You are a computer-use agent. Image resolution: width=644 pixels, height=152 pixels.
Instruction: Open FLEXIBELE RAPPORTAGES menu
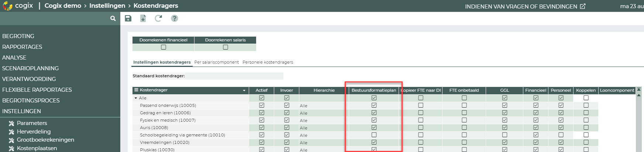point(37,90)
